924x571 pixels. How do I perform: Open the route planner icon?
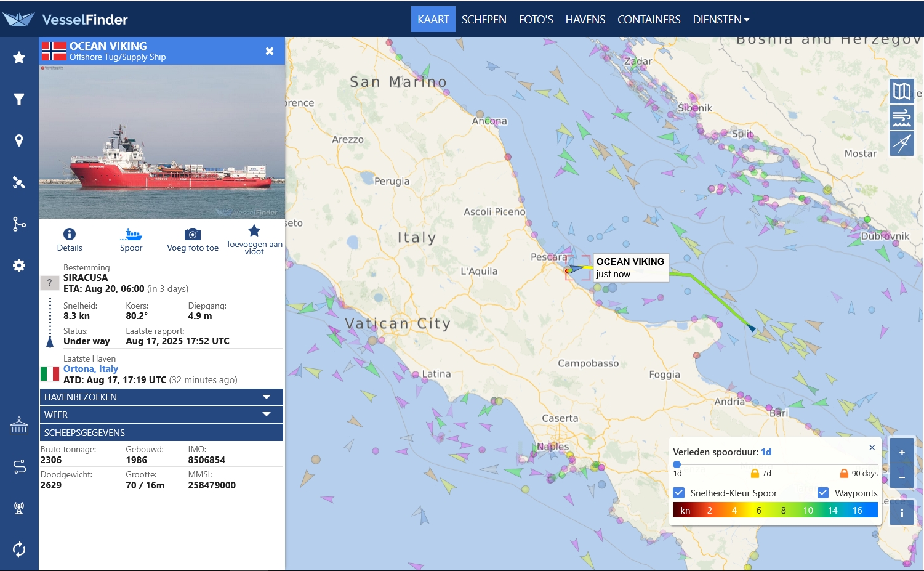(x=19, y=467)
